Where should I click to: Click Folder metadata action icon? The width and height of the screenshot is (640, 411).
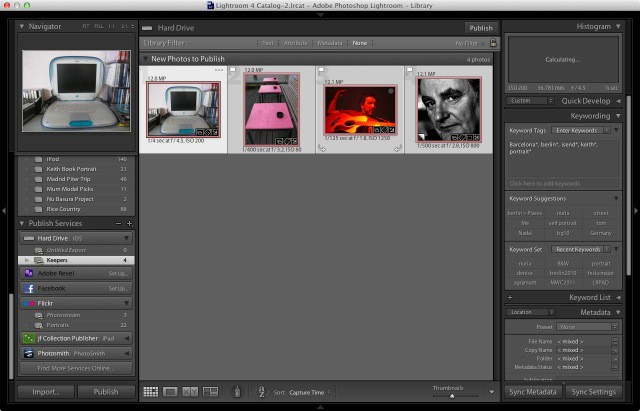tap(615, 358)
